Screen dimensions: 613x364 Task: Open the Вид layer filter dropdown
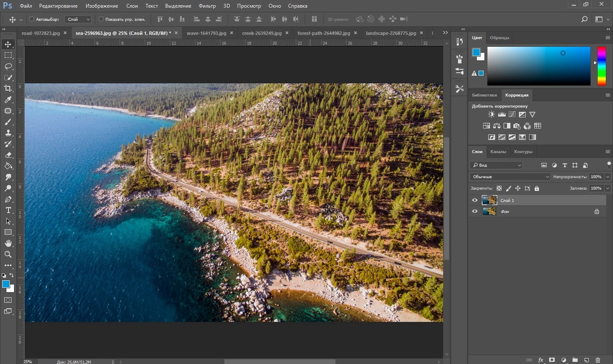(497, 165)
